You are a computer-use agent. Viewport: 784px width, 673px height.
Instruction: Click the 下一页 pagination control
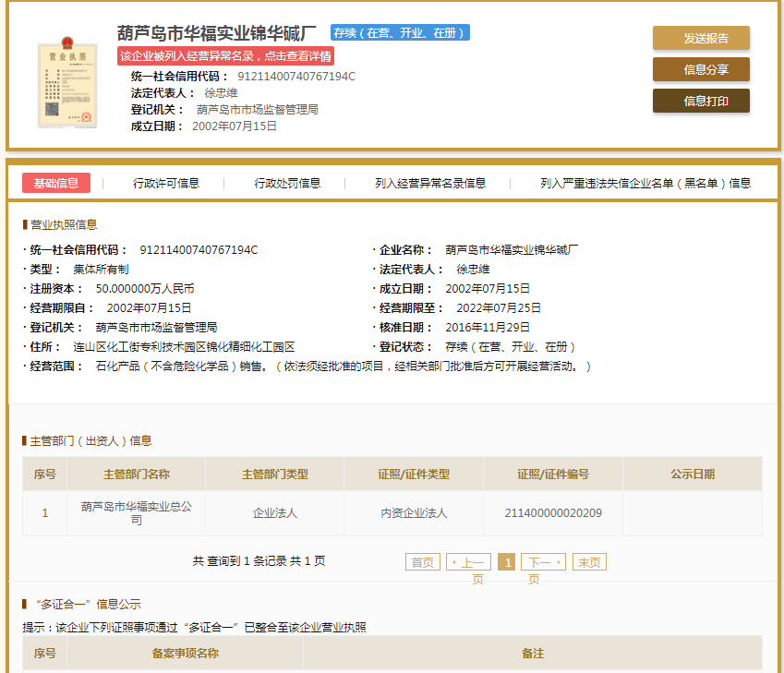click(x=543, y=560)
